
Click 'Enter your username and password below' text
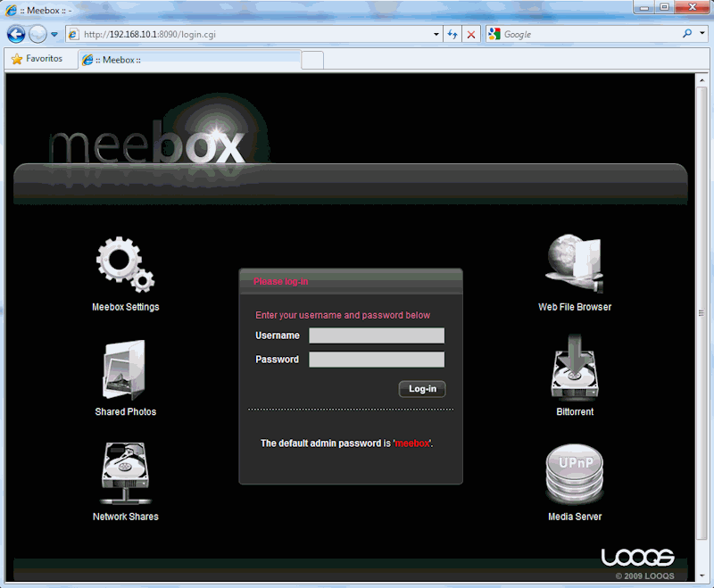[x=343, y=315]
